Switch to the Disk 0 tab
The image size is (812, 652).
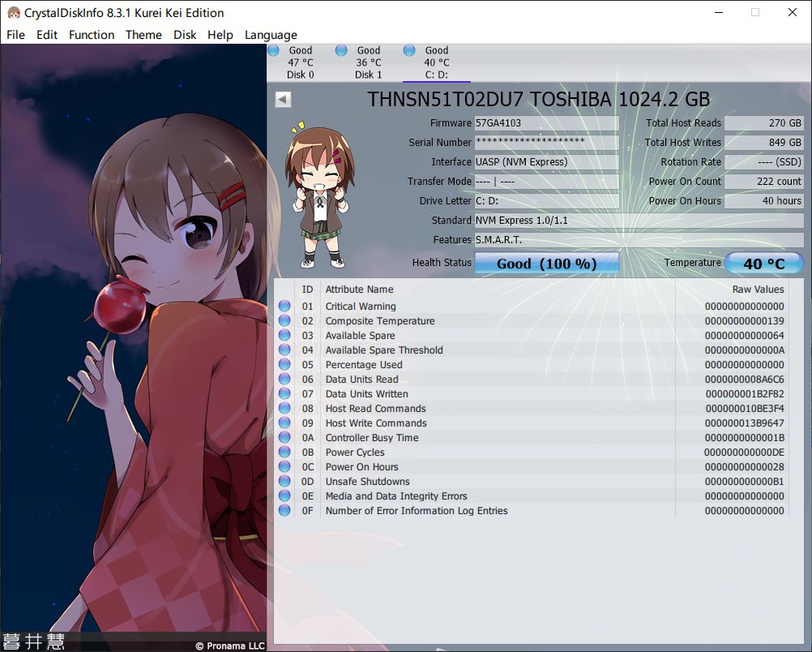point(301,62)
